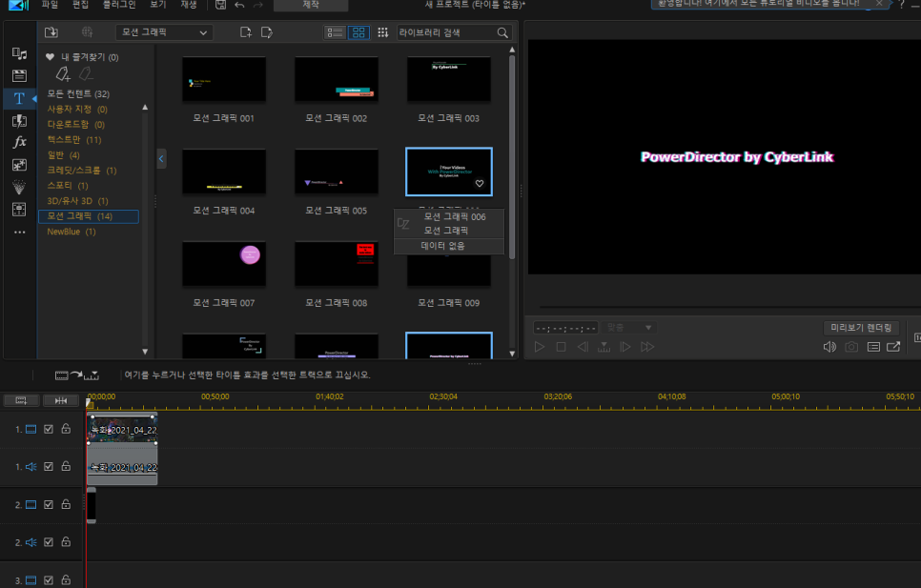Image resolution: width=921 pixels, height=588 pixels.
Task: Click the thumbnail library scroll-down arrow
Action: pyautogui.click(x=512, y=354)
